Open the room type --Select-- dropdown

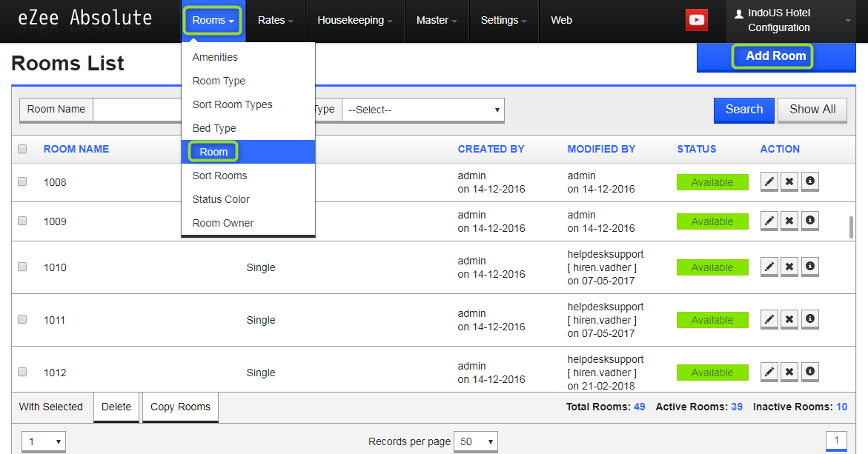pyautogui.click(x=423, y=110)
